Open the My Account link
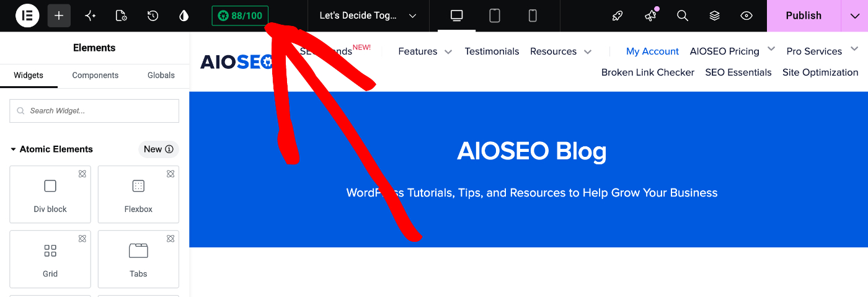 [x=653, y=51]
